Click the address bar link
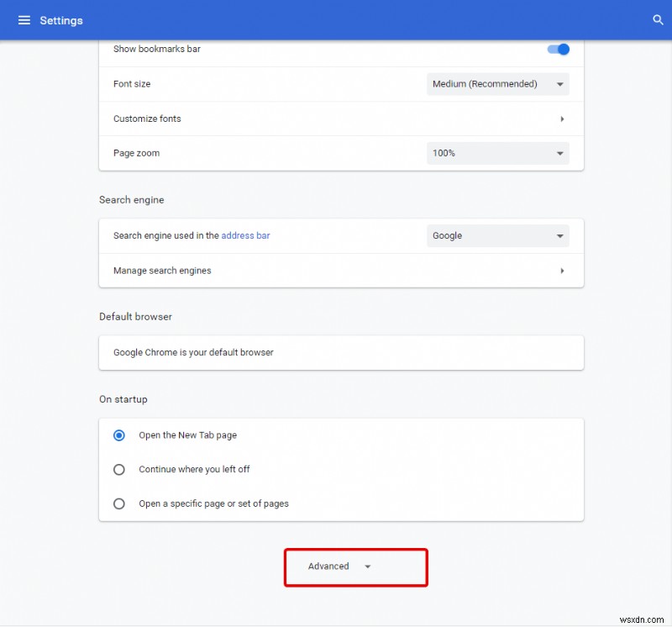The height and width of the screenshot is (627, 672). 245,235
